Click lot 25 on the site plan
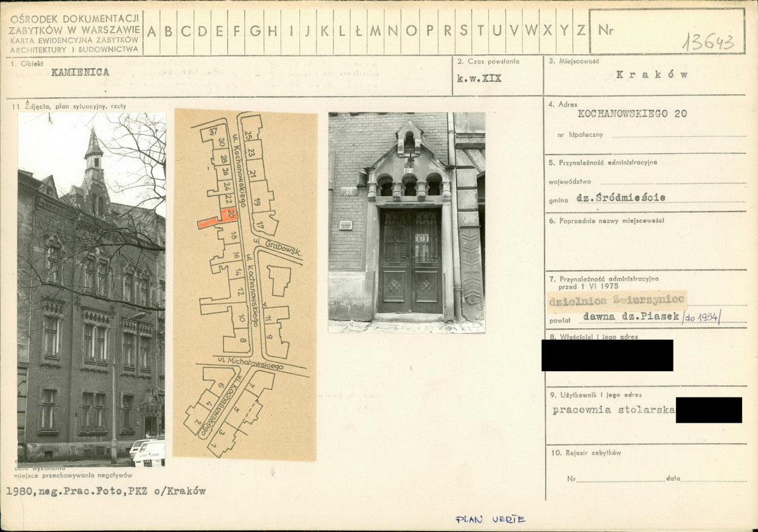Image resolution: width=758 pixels, height=532 pixels. click(x=248, y=134)
